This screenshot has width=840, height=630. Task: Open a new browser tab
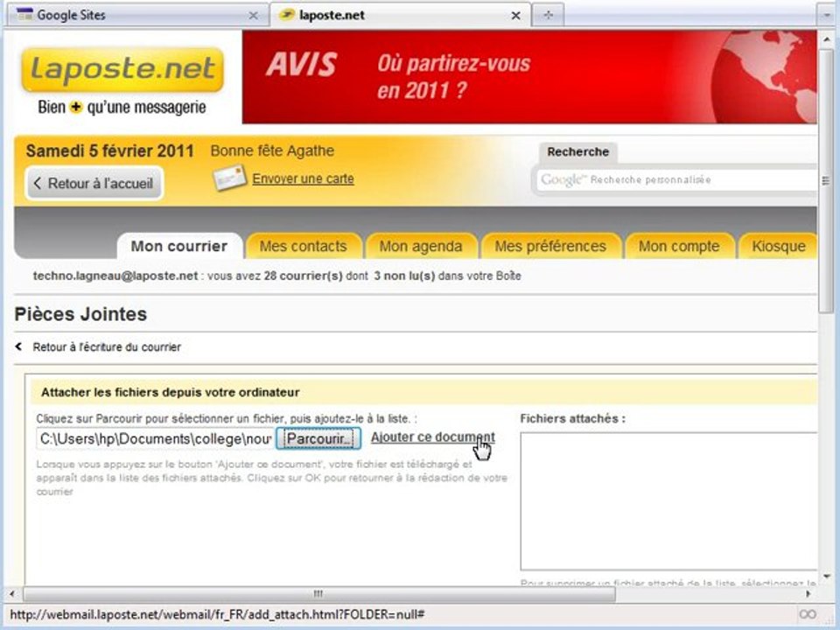548,15
